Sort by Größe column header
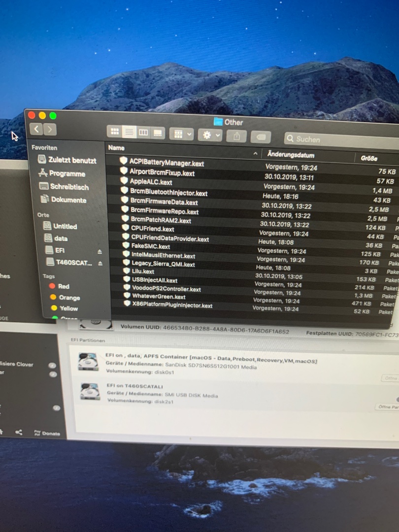Screen dimensions: 399x532 [x=369, y=158]
